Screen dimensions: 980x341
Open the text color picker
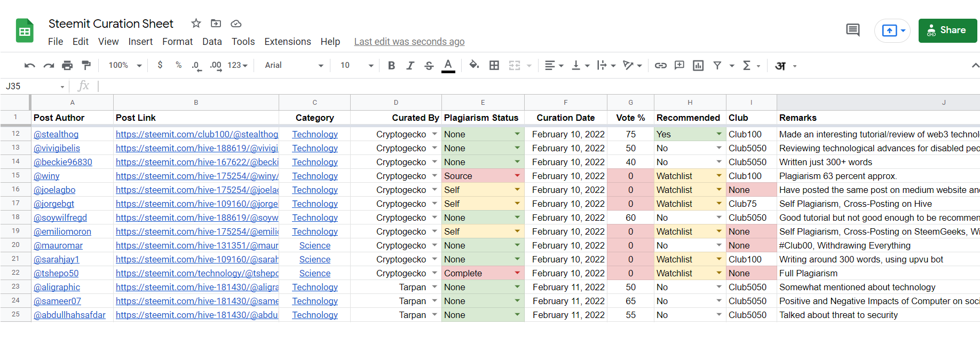click(x=448, y=65)
